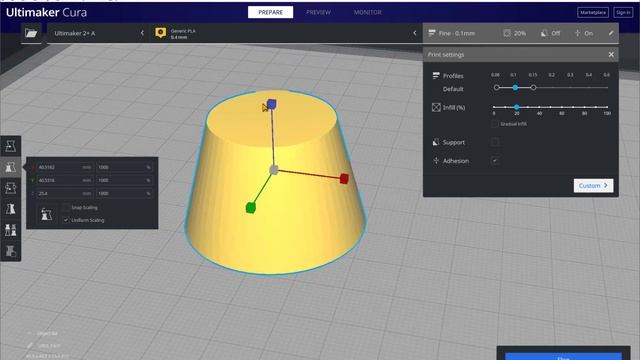The width and height of the screenshot is (640, 360).
Task: Open Custom print settings
Action: [x=593, y=186]
